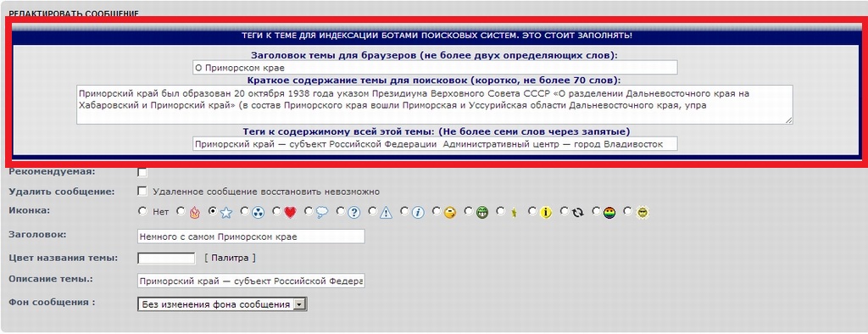
Task: Tick the radio button before the heart icon
Action: 277,211
